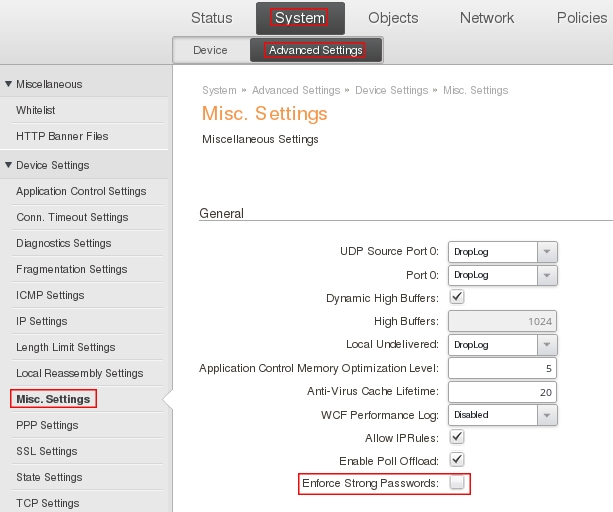Screen dimensions: 613x512
Task: Select the Device sub-tab
Action: 210,50
